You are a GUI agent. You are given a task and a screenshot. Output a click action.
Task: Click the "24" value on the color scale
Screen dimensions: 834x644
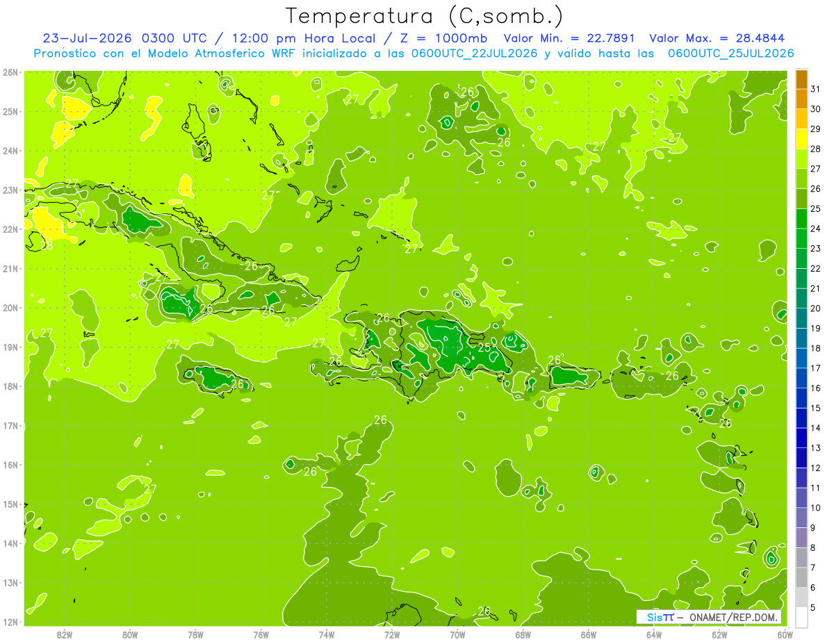[816, 229]
